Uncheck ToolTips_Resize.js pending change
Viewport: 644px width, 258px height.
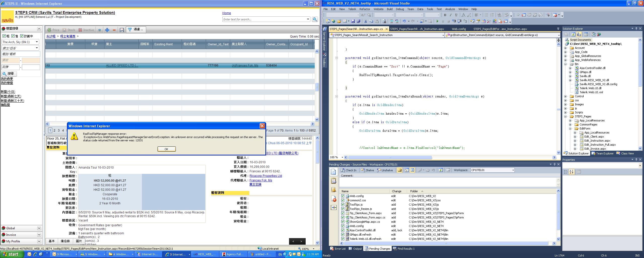coord(343,209)
